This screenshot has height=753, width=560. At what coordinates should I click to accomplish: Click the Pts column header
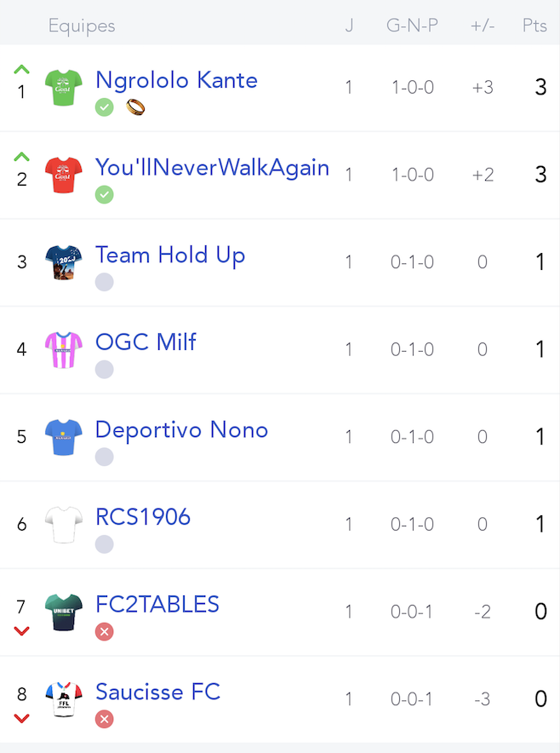[x=534, y=25]
